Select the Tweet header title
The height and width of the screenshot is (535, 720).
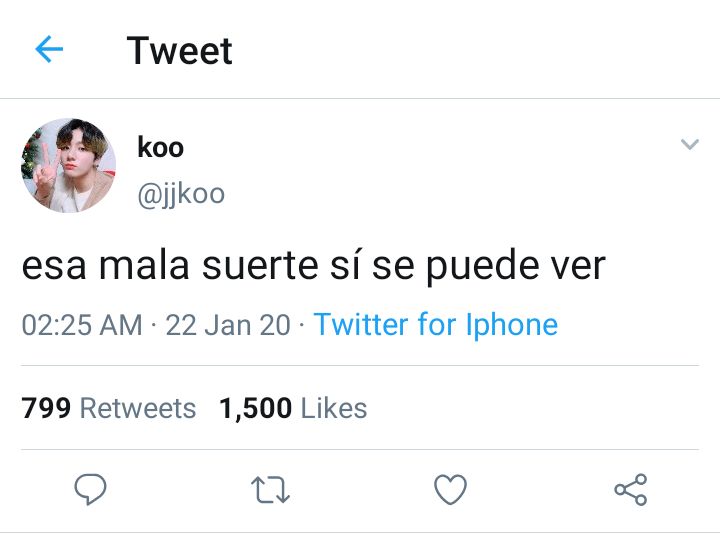[180, 51]
